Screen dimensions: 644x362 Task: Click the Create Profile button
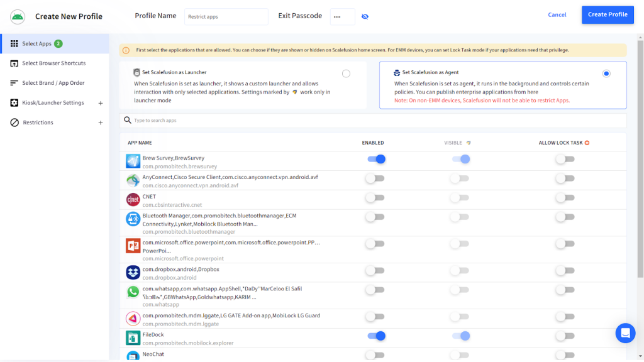pos(608,15)
